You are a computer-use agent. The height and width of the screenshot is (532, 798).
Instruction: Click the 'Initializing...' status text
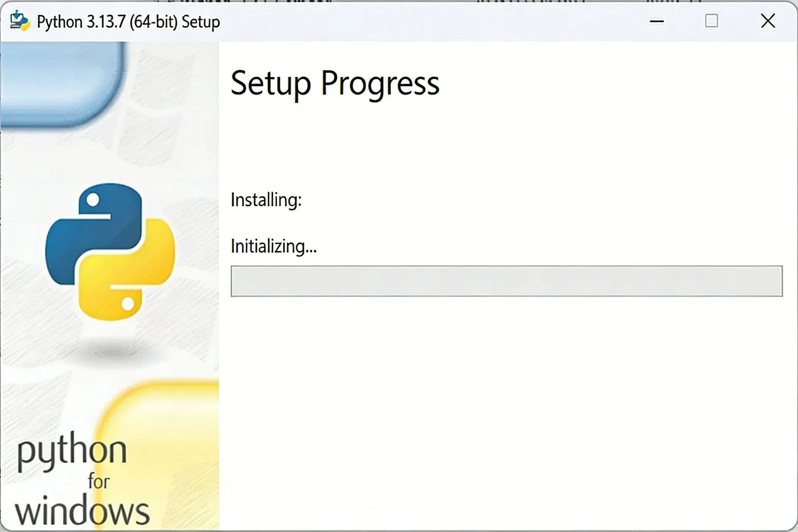point(274,246)
